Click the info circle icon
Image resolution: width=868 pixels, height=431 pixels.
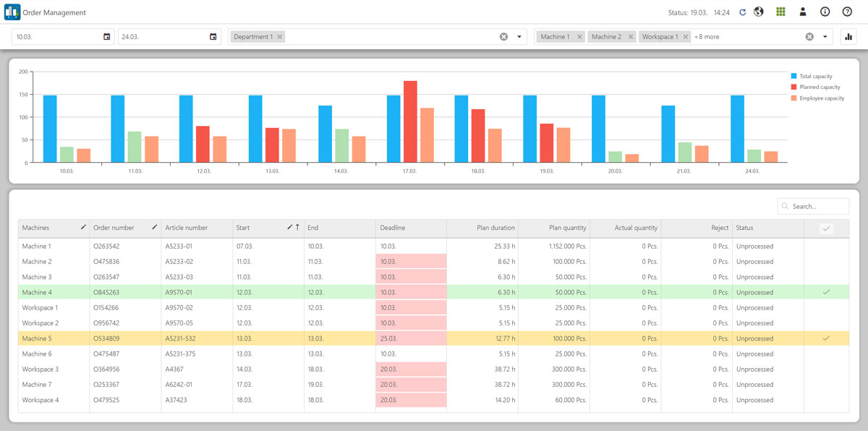[824, 12]
